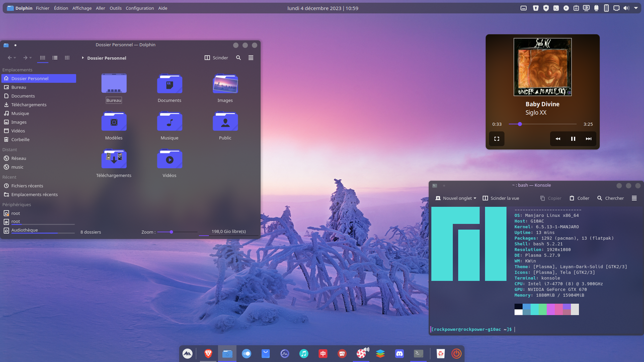Screen dimensions: 644x362
Task: Open the volume control in the system tray
Action: click(x=626, y=8)
